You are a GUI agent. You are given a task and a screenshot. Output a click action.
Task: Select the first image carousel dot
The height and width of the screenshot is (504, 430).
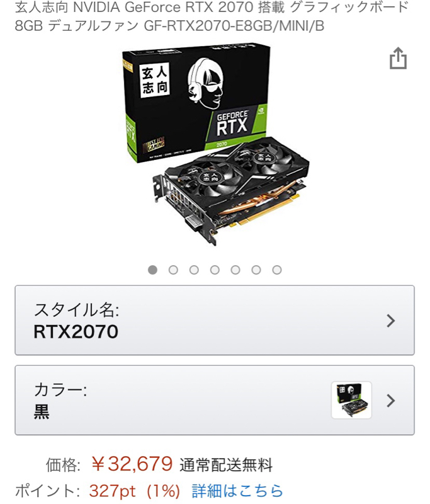152,270
